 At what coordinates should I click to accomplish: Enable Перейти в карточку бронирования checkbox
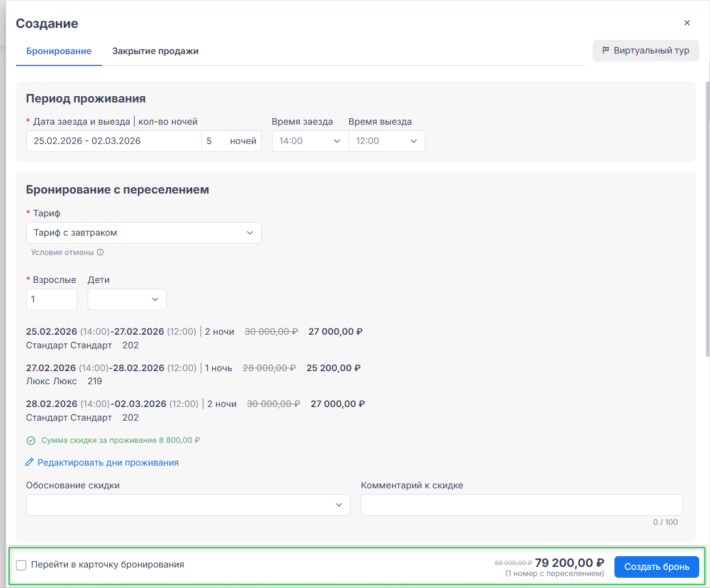tap(21, 565)
